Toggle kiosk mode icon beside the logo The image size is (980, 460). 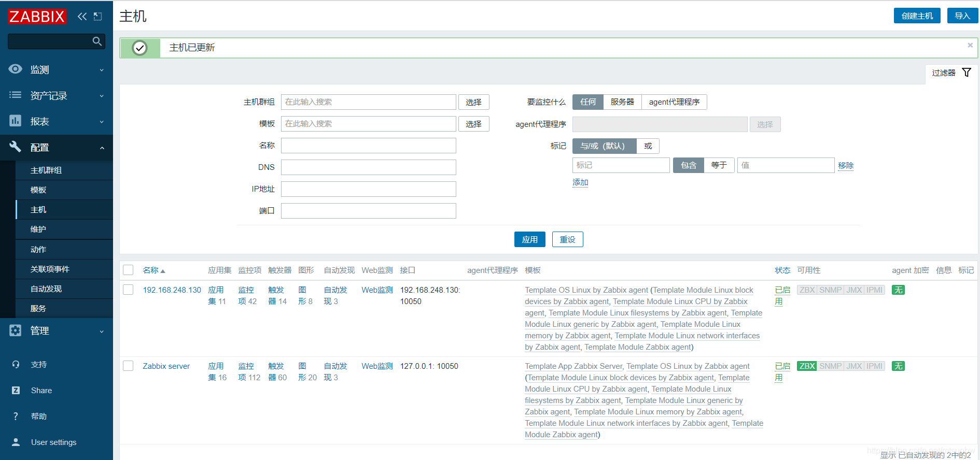coord(97,17)
